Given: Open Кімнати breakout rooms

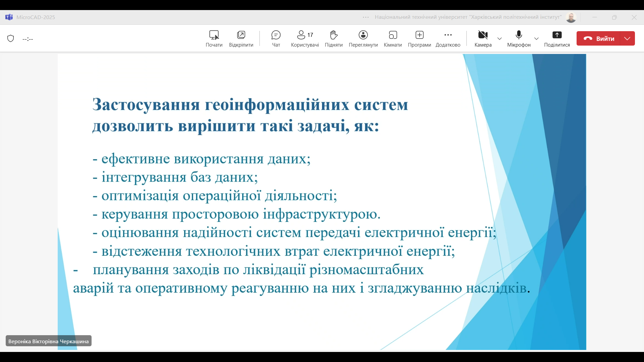Looking at the screenshot, I should pos(393,39).
